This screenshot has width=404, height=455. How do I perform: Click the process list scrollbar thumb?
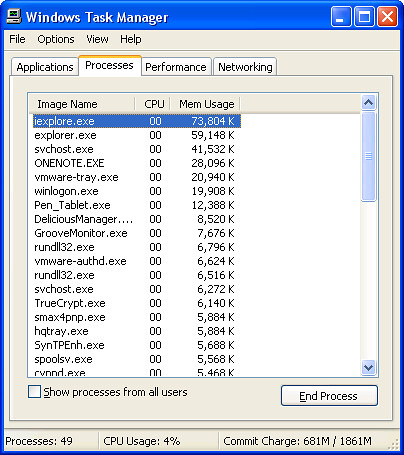[368, 156]
